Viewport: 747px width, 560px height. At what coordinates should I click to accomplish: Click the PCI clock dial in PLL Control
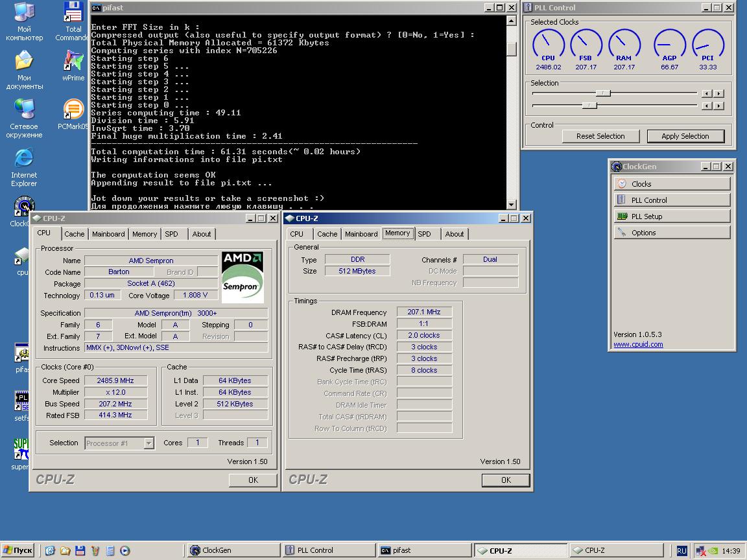click(x=708, y=44)
